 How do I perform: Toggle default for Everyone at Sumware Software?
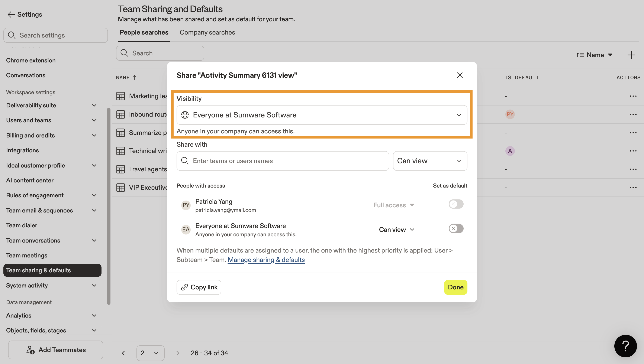[456, 228]
